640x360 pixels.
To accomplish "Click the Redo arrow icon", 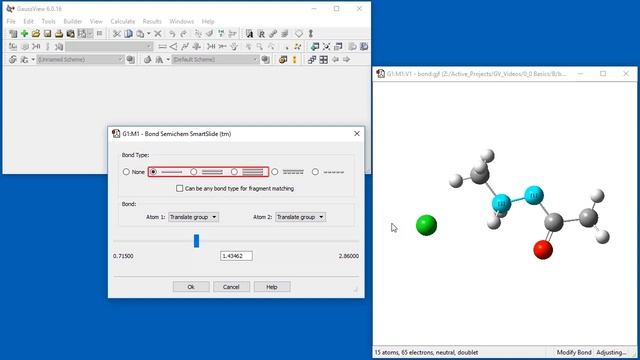I will [184, 33].
